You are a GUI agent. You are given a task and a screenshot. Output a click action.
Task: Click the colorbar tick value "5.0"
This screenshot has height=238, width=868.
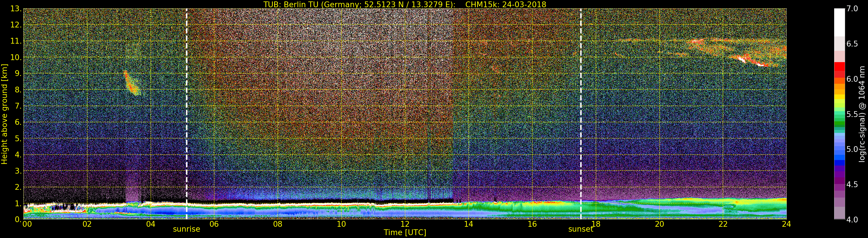(x=852, y=149)
